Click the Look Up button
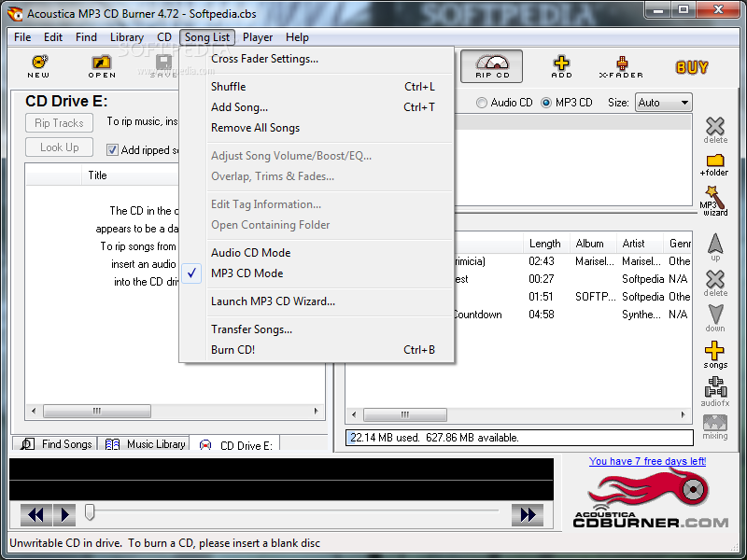Viewport: 747px width, 560px height. pyautogui.click(x=59, y=147)
